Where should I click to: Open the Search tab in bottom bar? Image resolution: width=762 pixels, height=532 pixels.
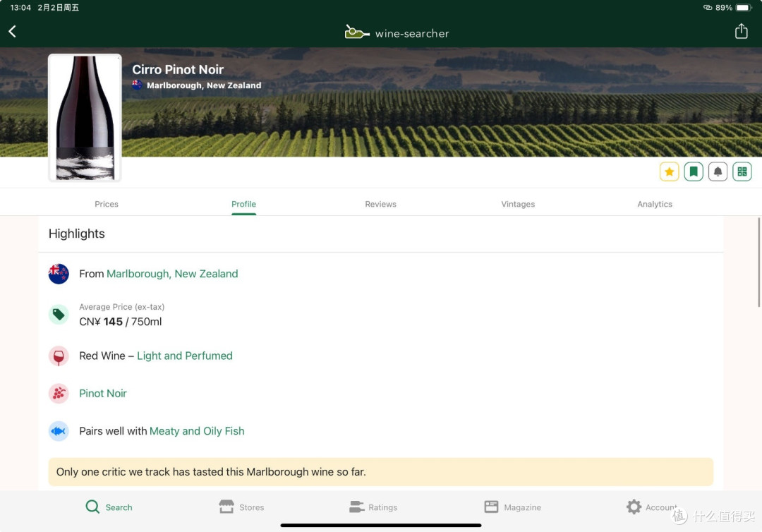pos(109,507)
